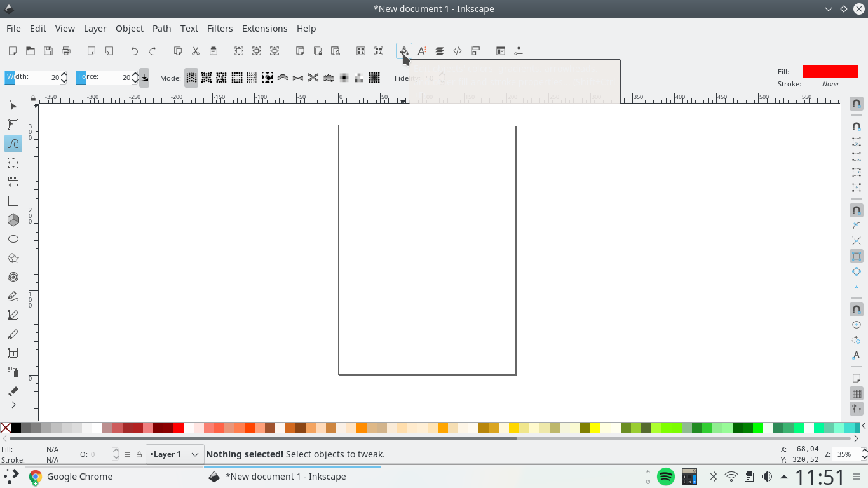Print the document using printer icon
This screenshot has width=868, height=488.
coord(65,51)
